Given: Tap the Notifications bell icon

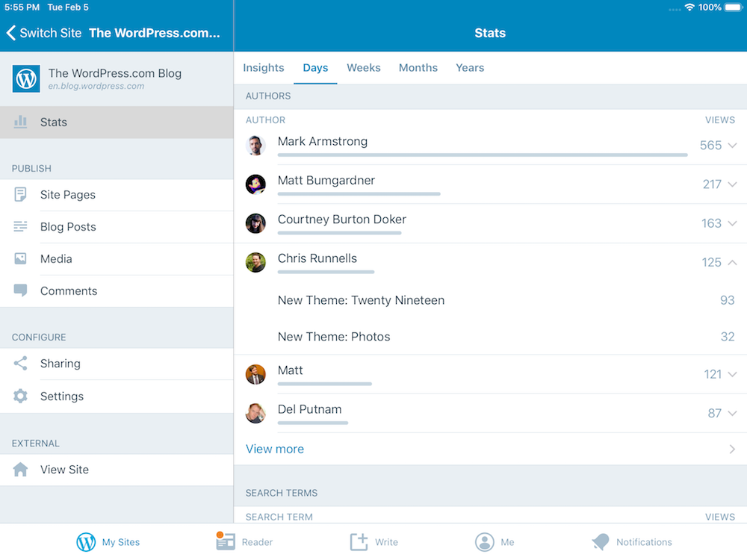Looking at the screenshot, I should click(x=601, y=541).
